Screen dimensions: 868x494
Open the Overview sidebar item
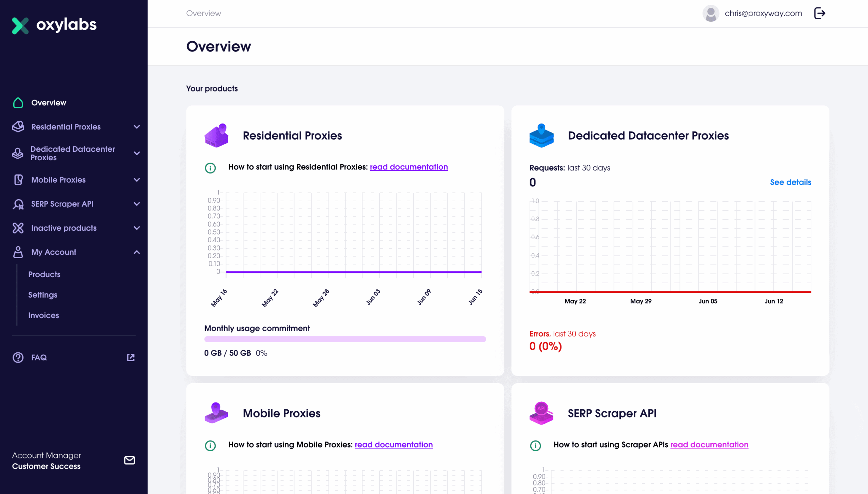coord(48,102)
